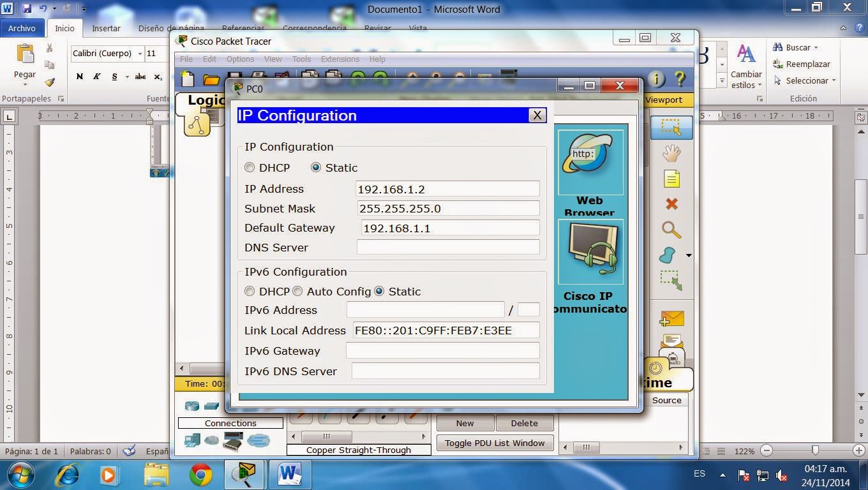This screenshot has height=490, width=868.
Task: Select Auto Config for IPv6
Action: 297,291
